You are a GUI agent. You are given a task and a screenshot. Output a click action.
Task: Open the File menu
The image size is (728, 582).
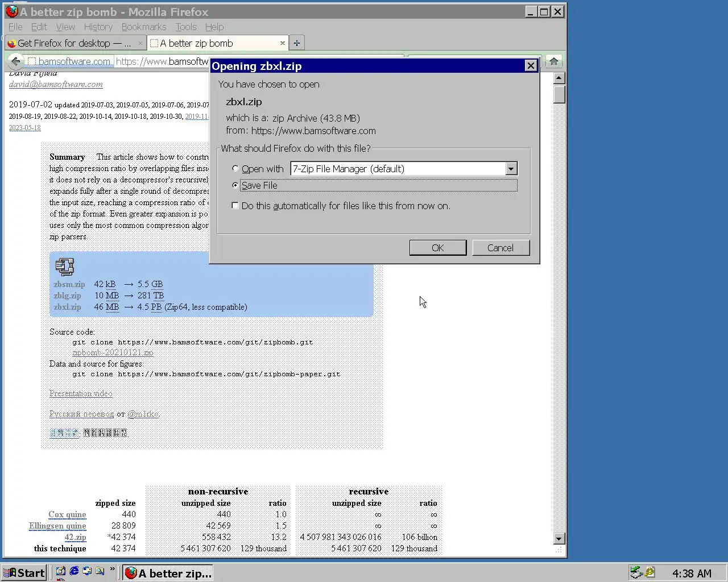[15, 27]
